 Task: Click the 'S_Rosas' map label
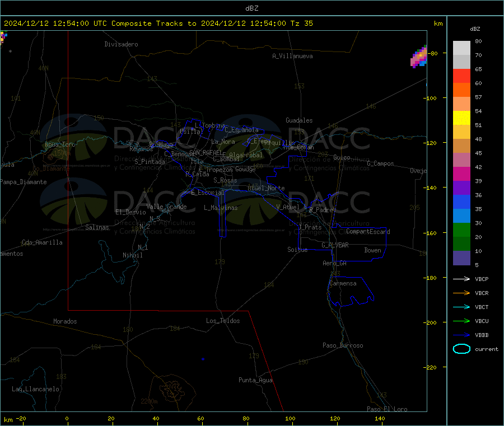225,180
